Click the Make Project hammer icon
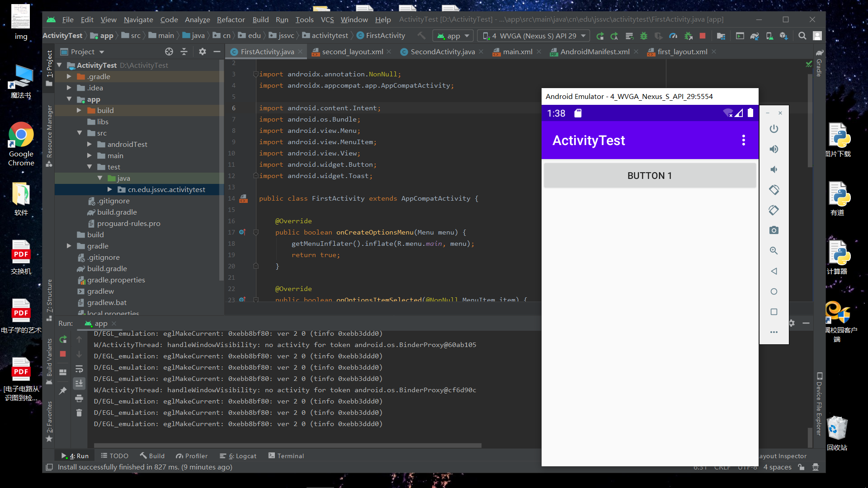This screenshot has width=868, height=488. coord(421,36)
